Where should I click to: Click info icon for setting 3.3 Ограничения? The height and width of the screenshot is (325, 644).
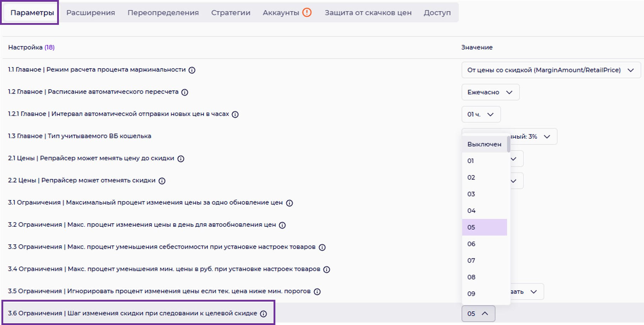pyautogui.click(x=322, y=247)
